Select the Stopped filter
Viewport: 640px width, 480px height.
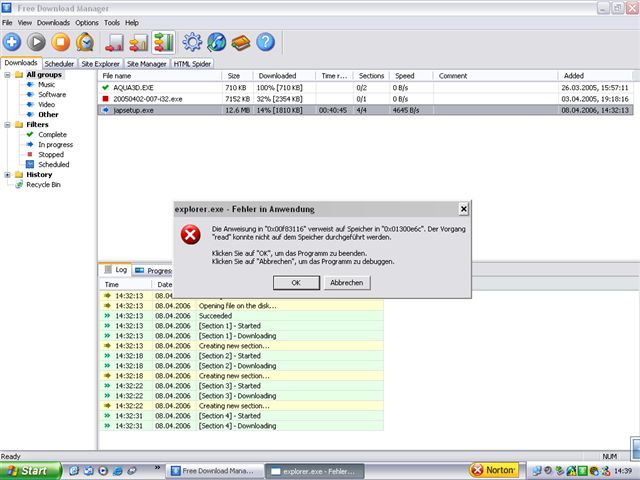pos(51,154)
